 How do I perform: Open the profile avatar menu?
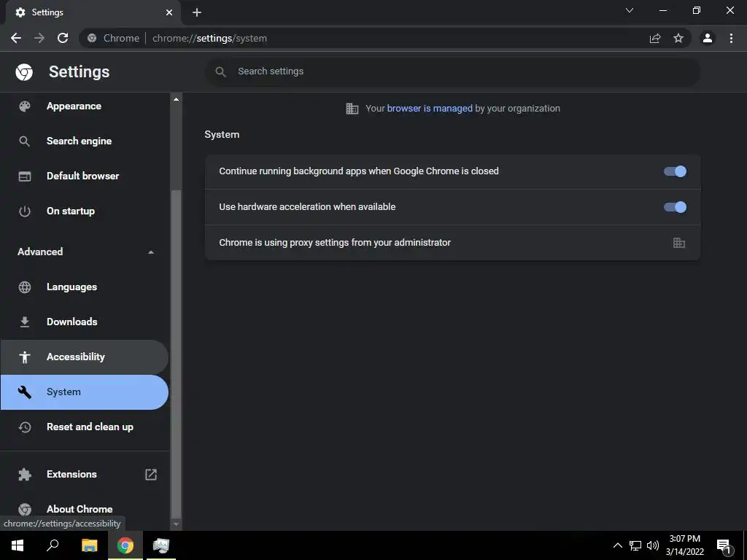[708, 38]
